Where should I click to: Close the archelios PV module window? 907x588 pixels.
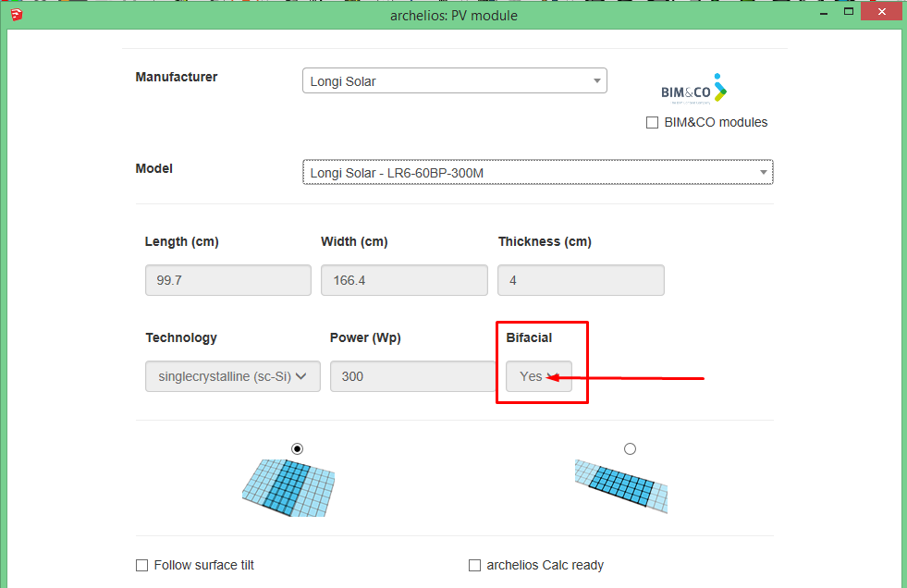pos(881,12)
